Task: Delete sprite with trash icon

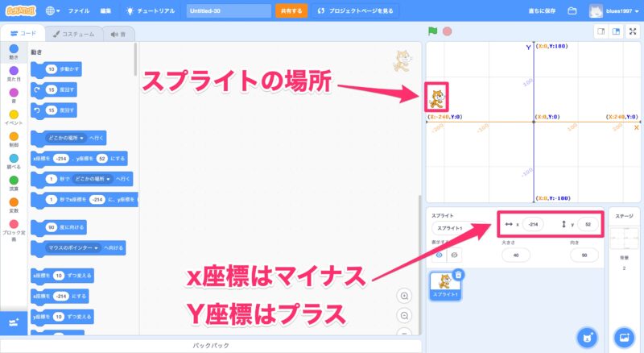Action: click(x=459, y=275)
